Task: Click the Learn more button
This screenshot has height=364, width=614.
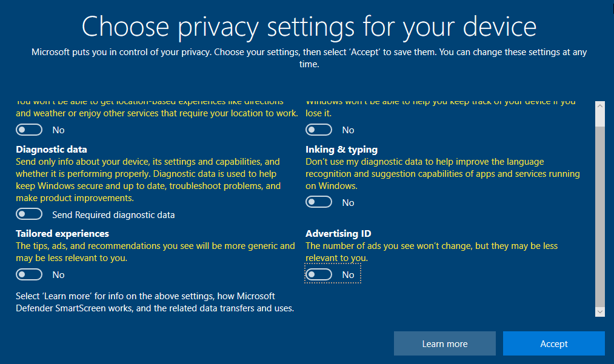Action: coord(445,343)
